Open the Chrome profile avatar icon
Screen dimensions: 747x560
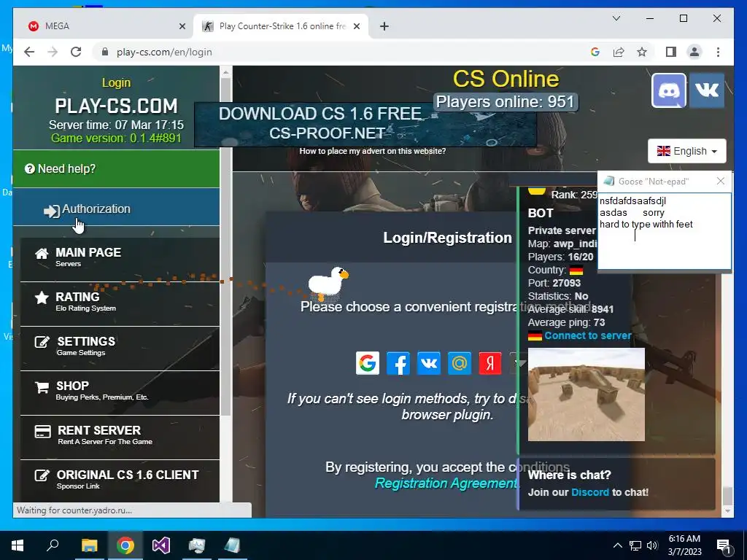pos(694,52)
